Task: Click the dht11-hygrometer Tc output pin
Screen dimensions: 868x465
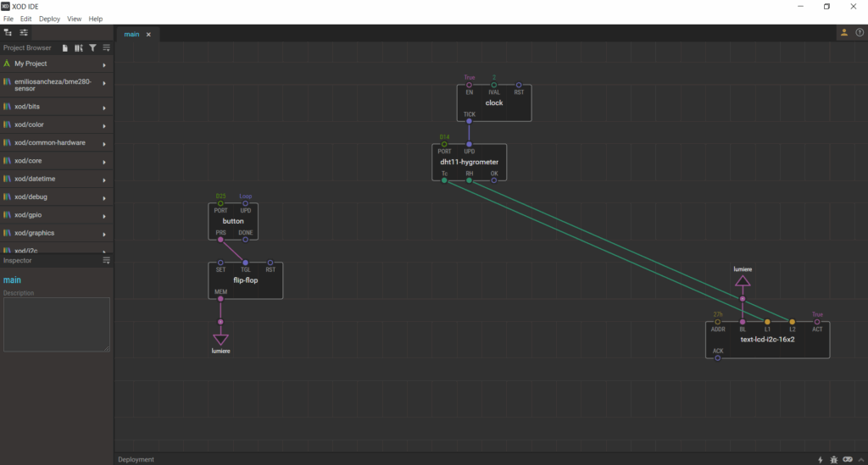Action: (444, 180)
